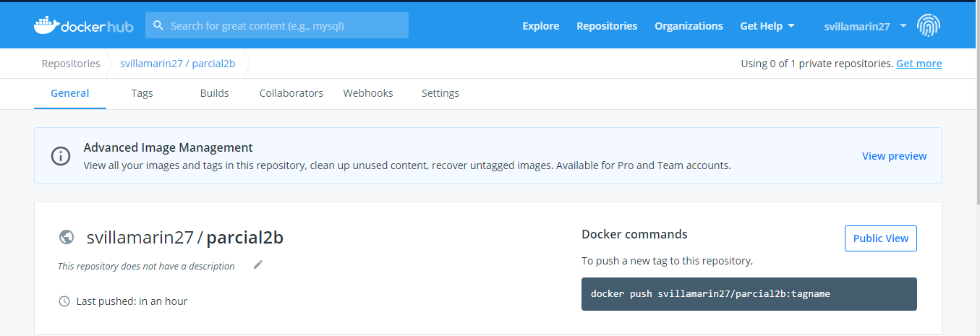The image size is (980, 336).
Task: Follow the Get more link
Action: (x=919, y=64)
